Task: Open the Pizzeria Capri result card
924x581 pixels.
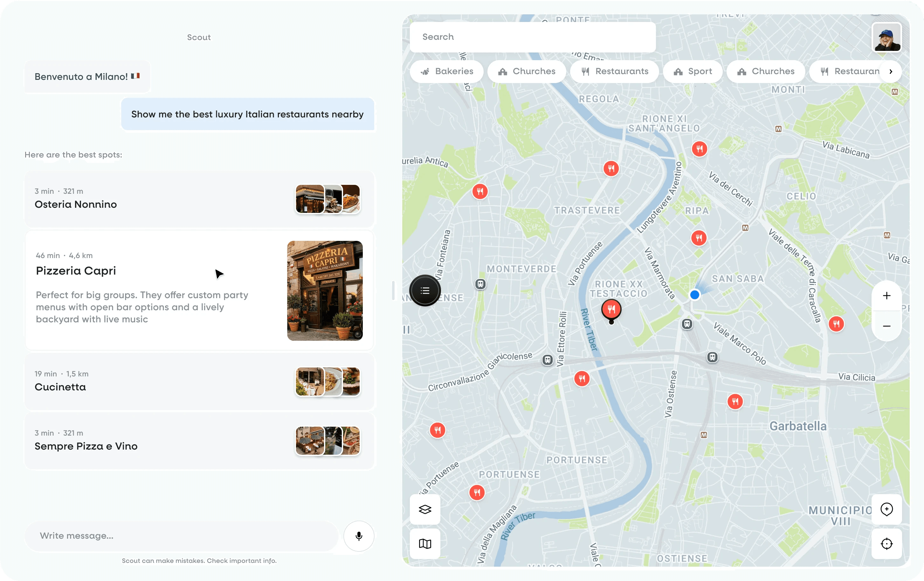Action: tap(199, 290)
